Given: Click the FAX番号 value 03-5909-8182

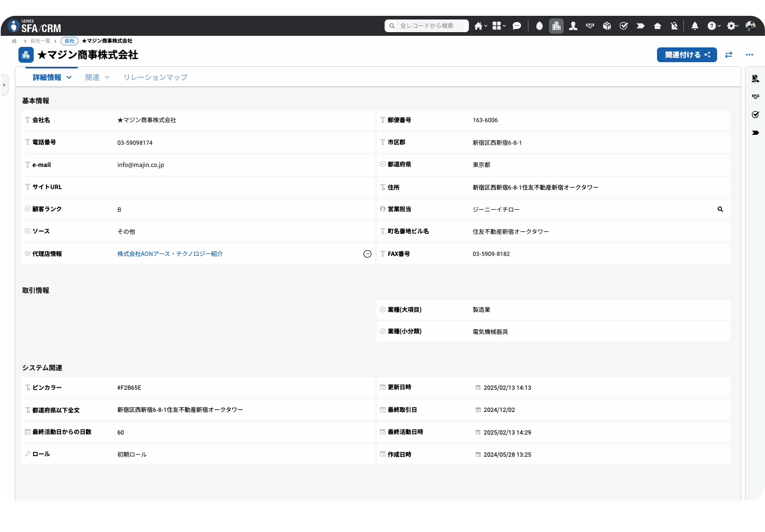Looking at the screenshot, I should [x=491, y=254].
